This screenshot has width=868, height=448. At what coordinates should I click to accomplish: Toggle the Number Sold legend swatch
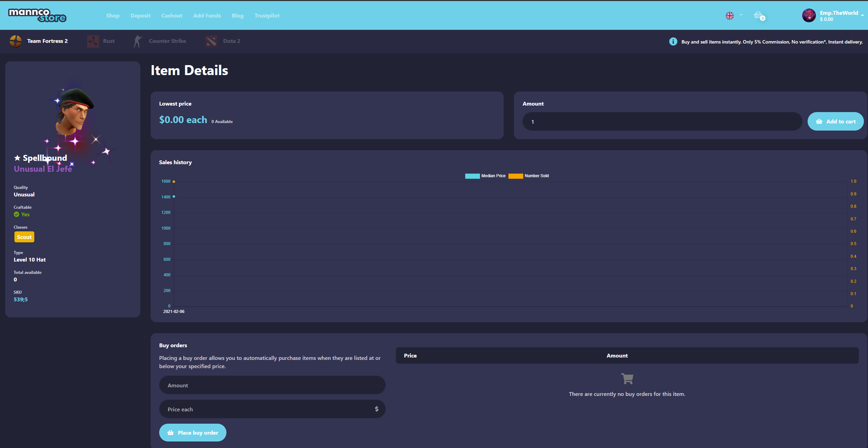[516, 176]
